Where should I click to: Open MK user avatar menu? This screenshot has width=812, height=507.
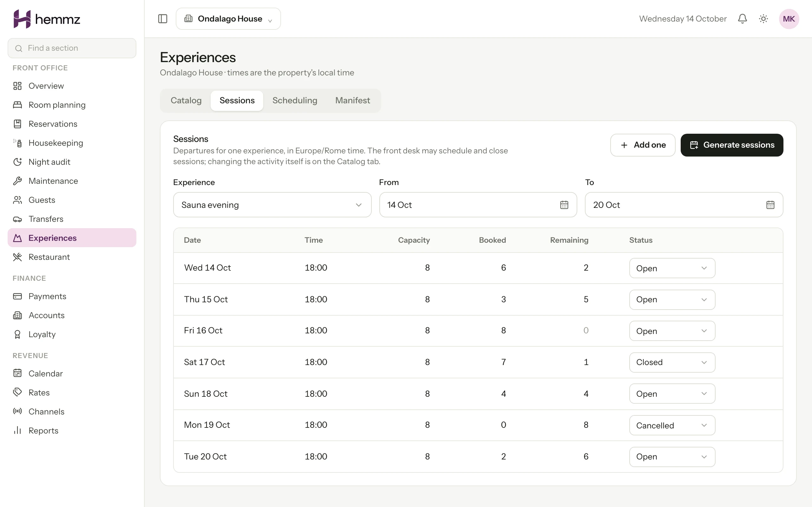coord(789,19)
